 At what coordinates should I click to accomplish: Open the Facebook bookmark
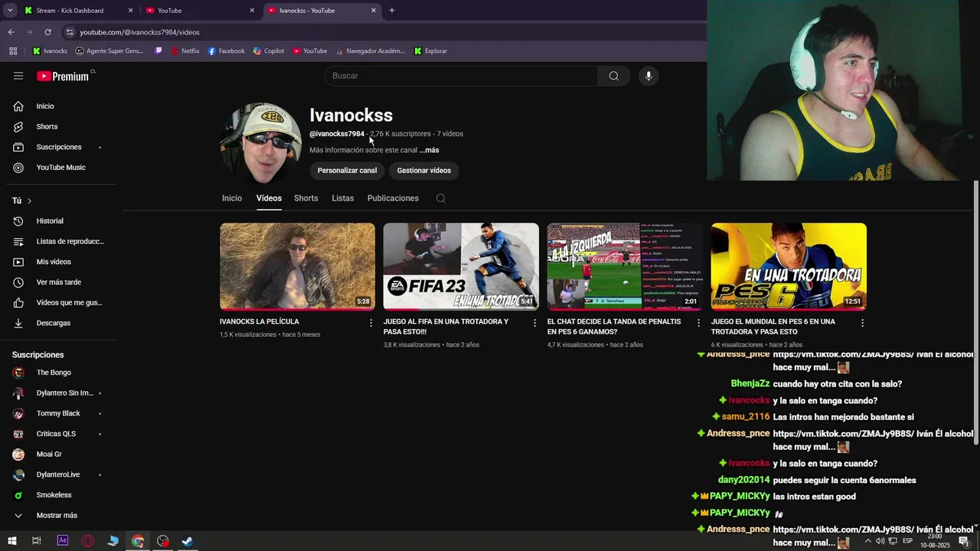(226, 51)
